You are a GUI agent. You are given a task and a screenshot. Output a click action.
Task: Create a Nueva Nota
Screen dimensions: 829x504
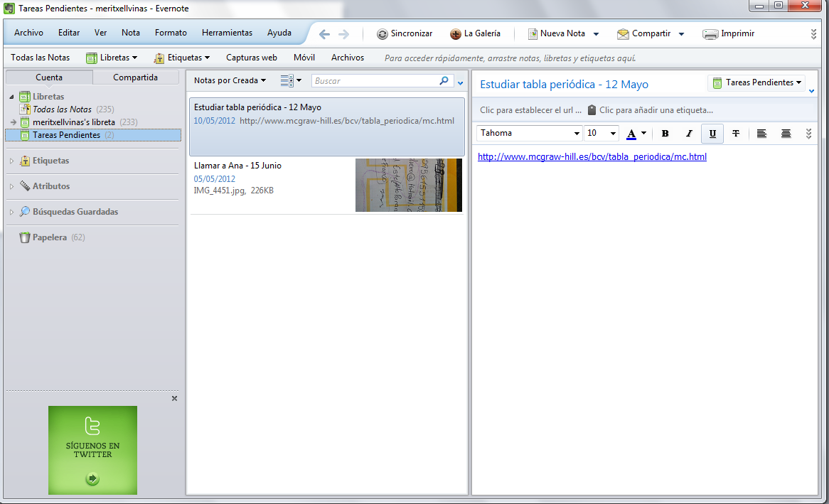point(557,34)
